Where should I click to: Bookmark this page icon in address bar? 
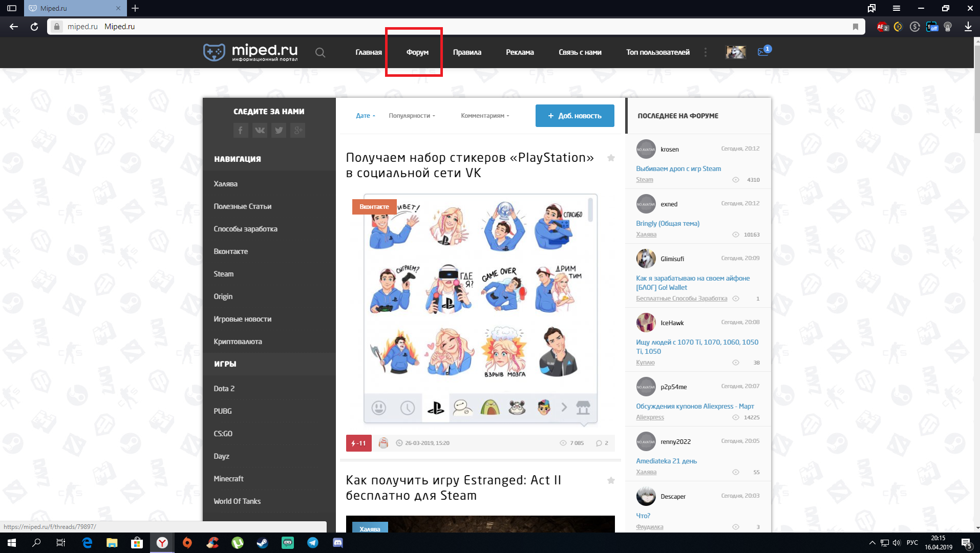[x=856, y=27]
